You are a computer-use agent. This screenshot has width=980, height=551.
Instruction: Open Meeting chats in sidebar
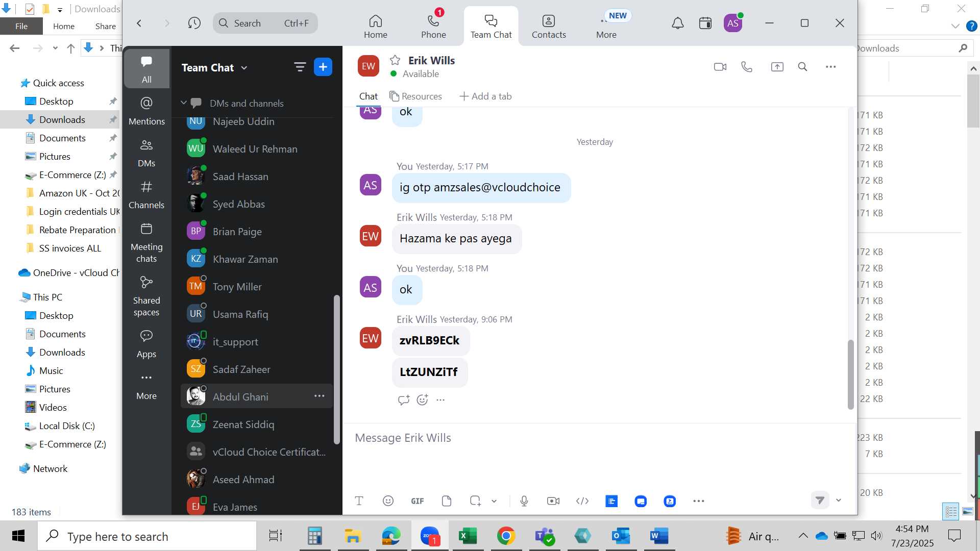146,242
